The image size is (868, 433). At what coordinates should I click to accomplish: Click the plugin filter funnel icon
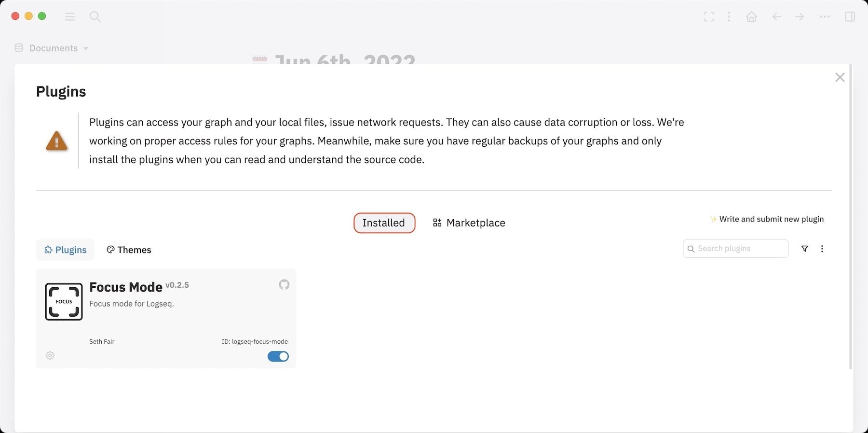click(804, 249)
